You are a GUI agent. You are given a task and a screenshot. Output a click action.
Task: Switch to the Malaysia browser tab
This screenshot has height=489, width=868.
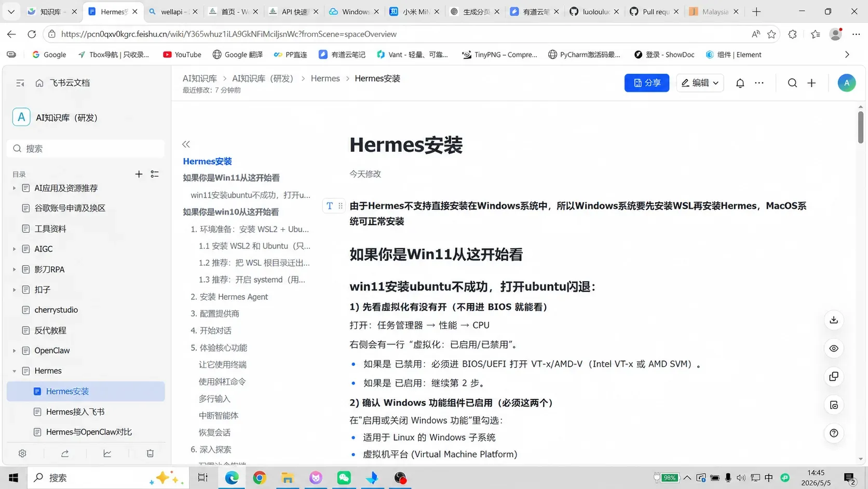point(714,11)
